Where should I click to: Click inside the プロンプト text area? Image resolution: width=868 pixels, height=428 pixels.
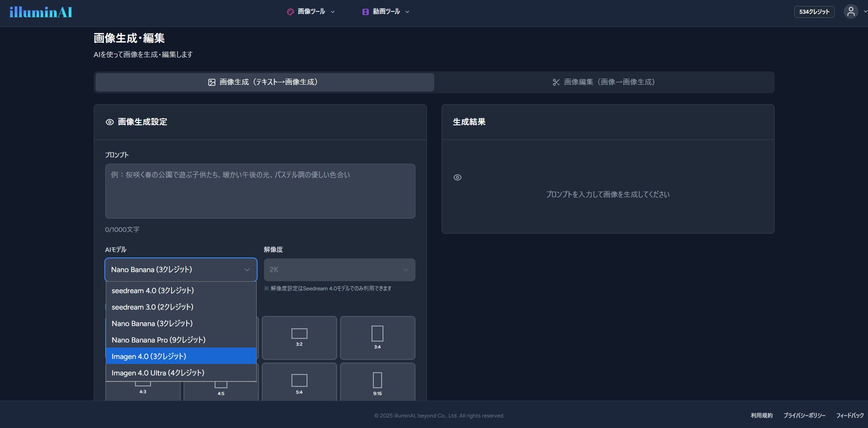coord(260,191)
